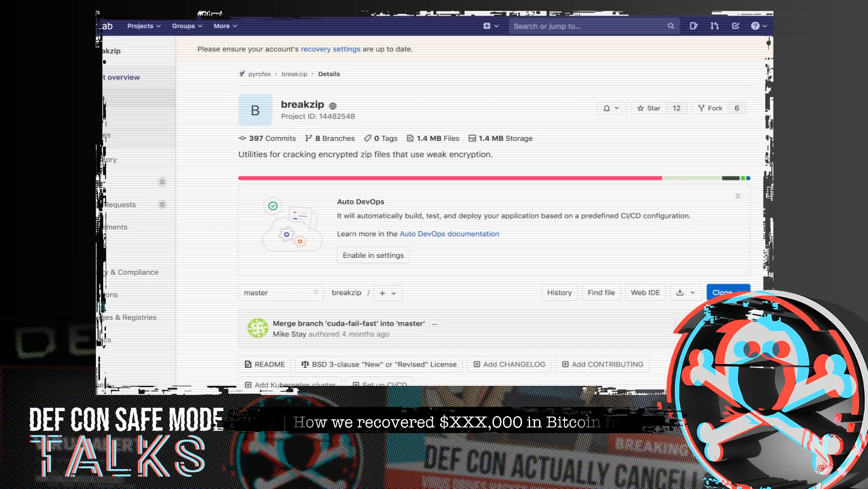The width and height of the screenshot is (868, 489).
Task: Open the Groups menu
Action: [x=187, y=26]
